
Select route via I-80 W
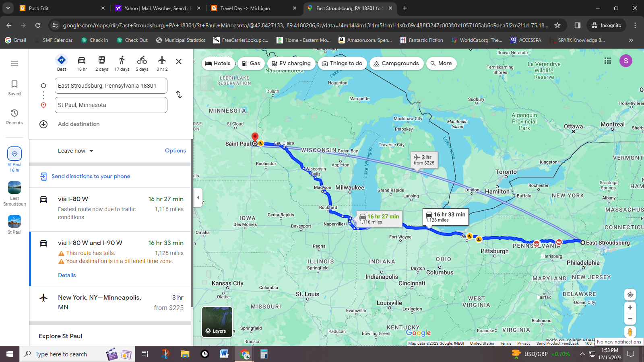click(110, 208)
